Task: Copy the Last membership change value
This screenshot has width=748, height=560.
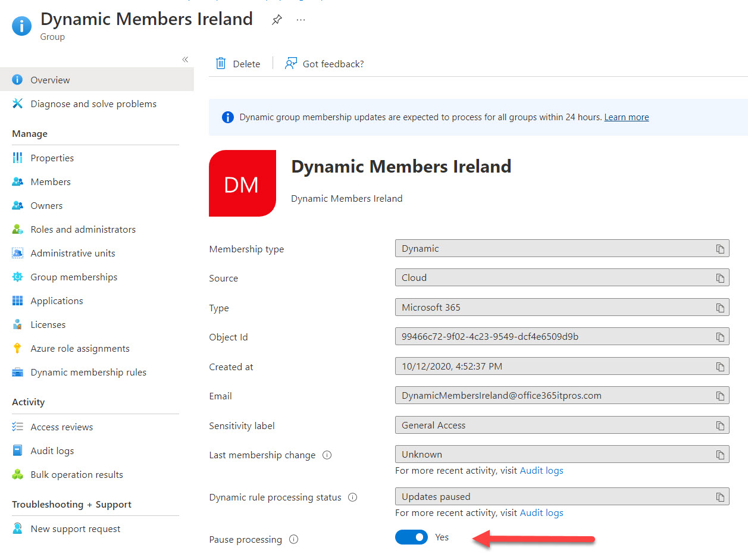Action: tap(720, 455)
